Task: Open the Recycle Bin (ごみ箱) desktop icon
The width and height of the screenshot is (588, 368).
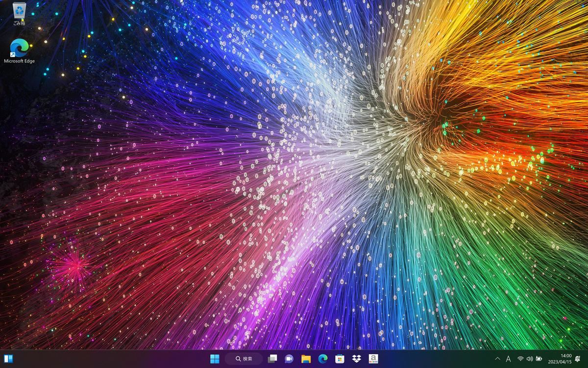Action: [19, 13]
